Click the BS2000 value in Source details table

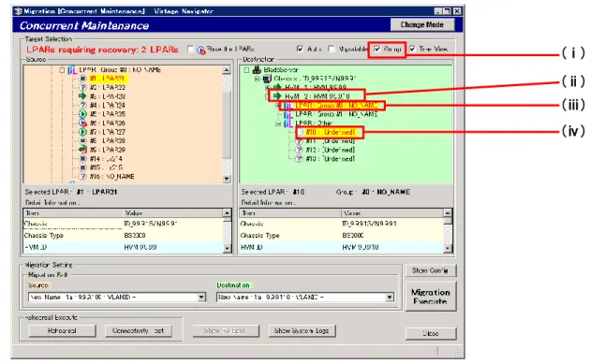(135, 236)
